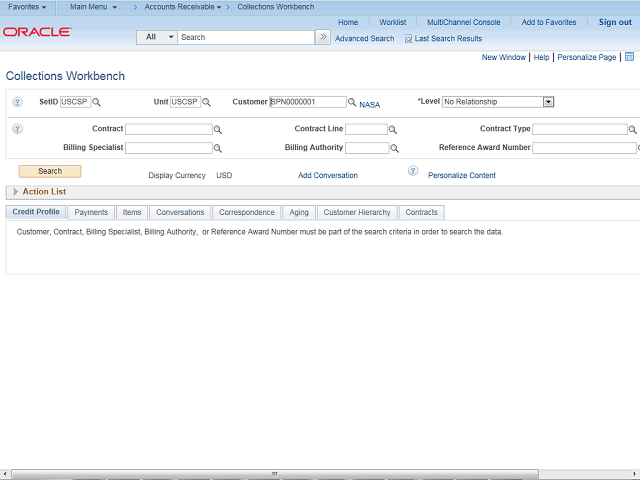Image resolution: width=640 pixels, height=480 pixels.
Task: Open the SetID lookup magnifier icon
Action: pyautogui.click(x=96, y=102)
